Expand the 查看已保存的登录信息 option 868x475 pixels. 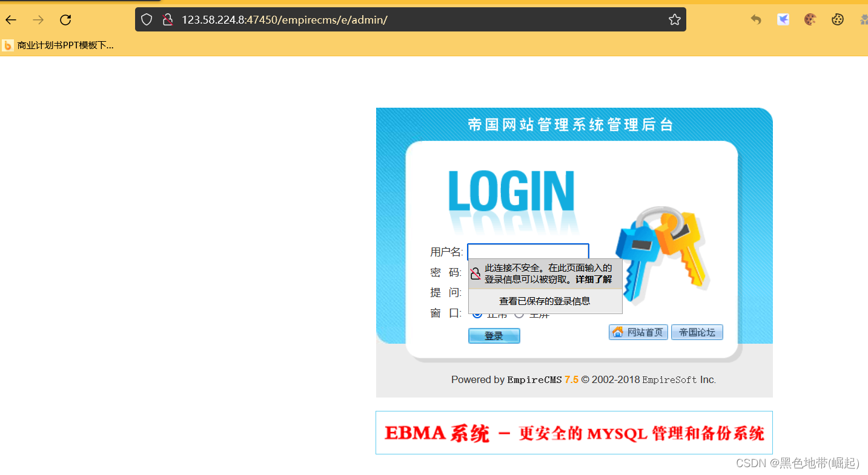pos(544,300)
